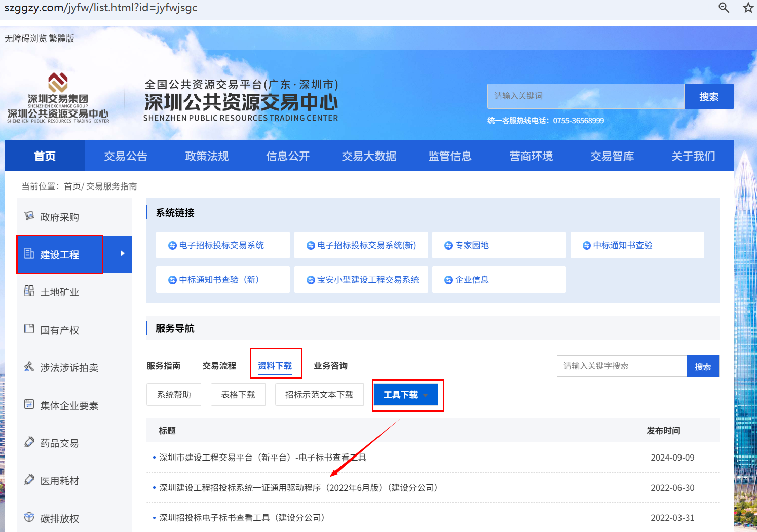
Task: Open 交易公告 in the navigation bar
Action: [126, 156]
